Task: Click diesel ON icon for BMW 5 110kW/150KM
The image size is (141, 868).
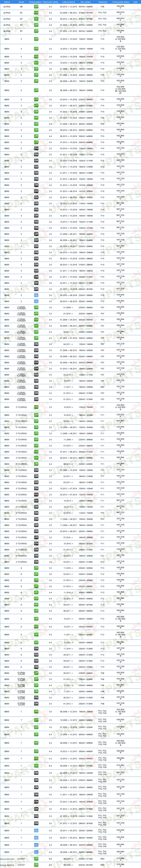Action: click(36, 204)
